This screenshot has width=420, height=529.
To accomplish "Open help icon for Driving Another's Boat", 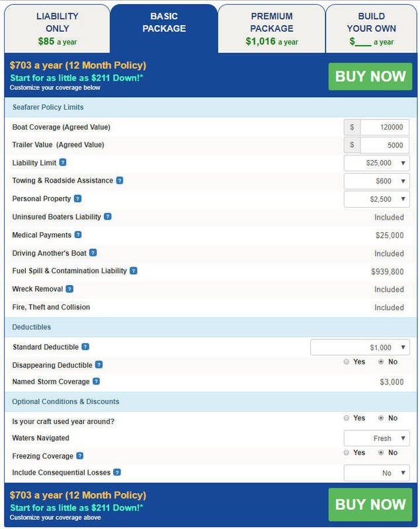I will pyautogui.click(x=93, y=253).
